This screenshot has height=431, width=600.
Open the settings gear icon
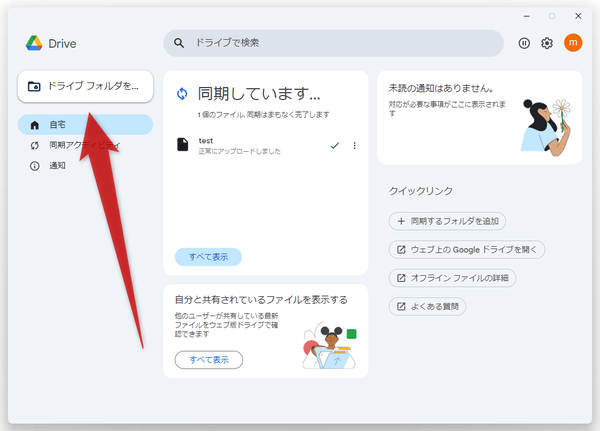(547, 43)
